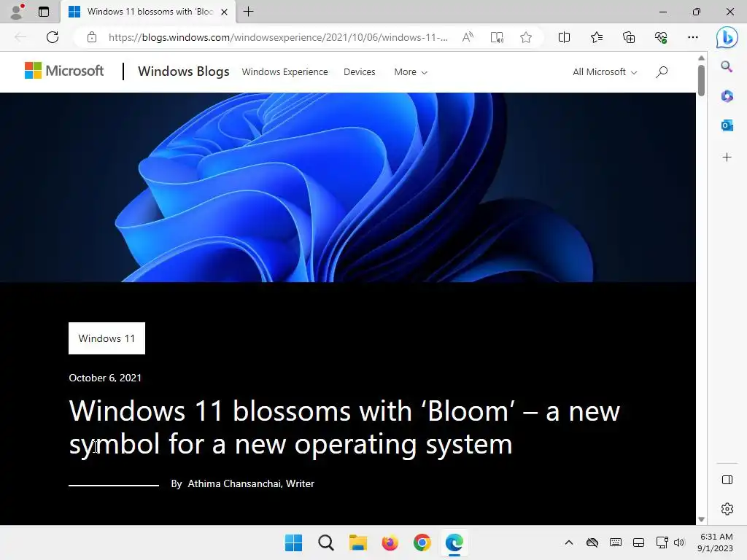Viewport: 747px width, 560px height.
Task: Open Windows Blogs home link
Action: [183, 71]
